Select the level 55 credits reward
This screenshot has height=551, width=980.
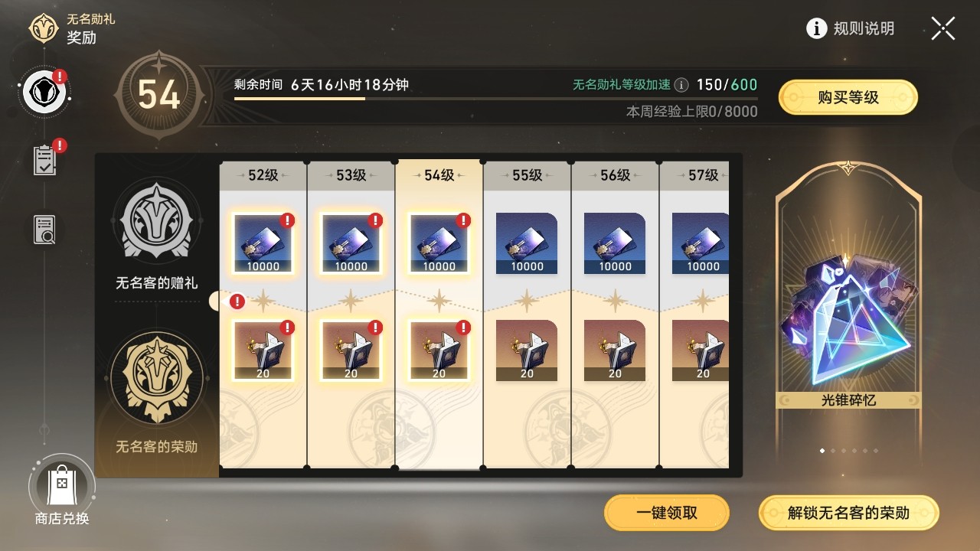[x=527, y=243]
